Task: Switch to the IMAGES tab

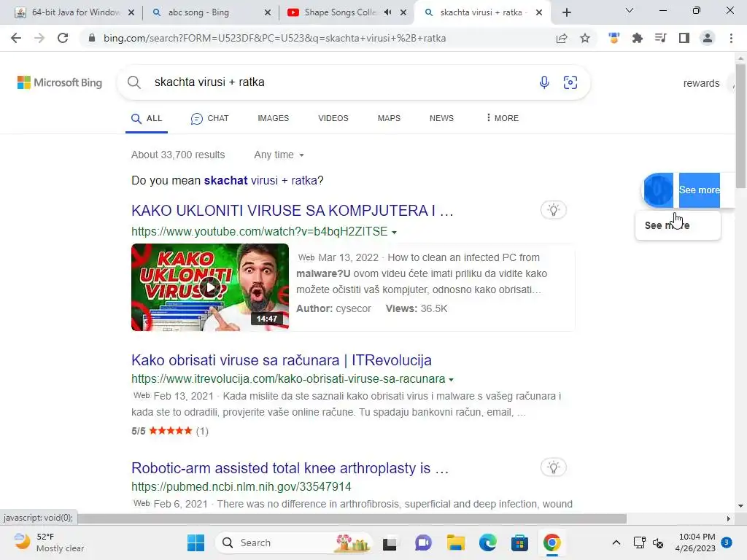Action: pyautogui.click(x=273, y=118)
